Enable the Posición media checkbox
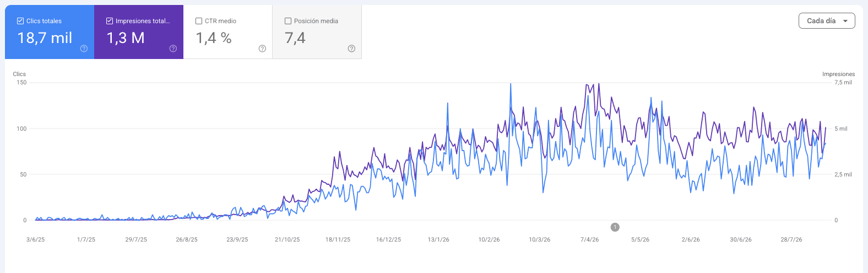This screenshot has height=273, width=868. point(288,21)
